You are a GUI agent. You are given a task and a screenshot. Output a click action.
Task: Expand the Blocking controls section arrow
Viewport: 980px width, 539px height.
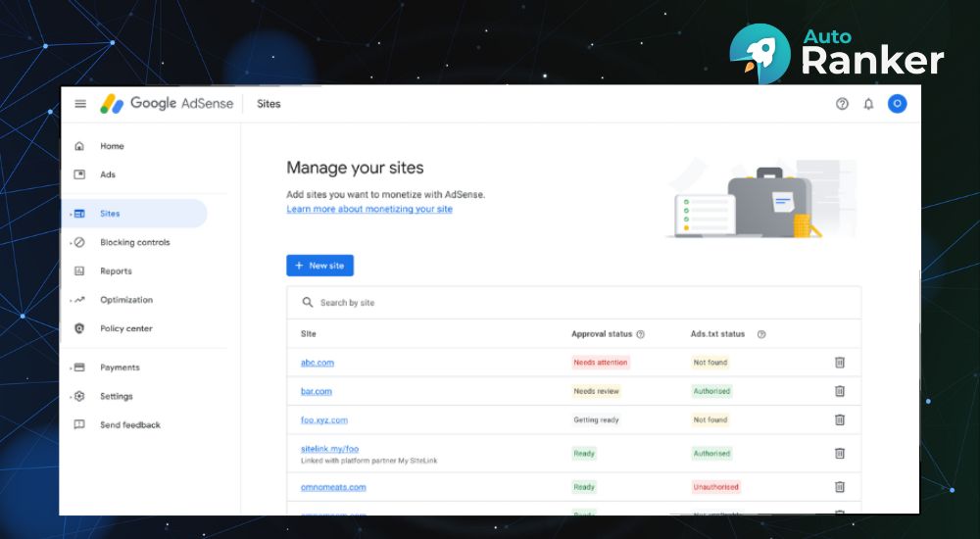[x=70, y=243]
